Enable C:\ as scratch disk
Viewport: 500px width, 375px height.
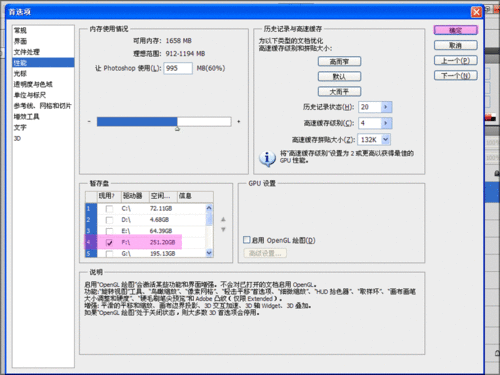109,209
